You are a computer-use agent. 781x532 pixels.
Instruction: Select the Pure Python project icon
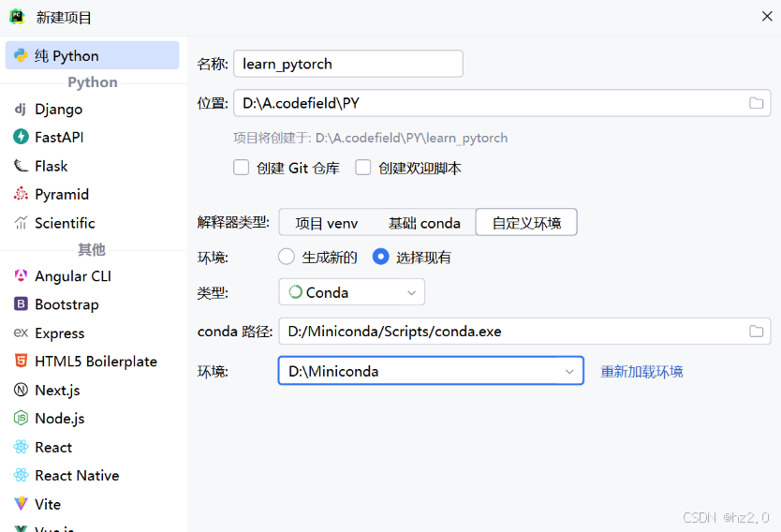21,55
